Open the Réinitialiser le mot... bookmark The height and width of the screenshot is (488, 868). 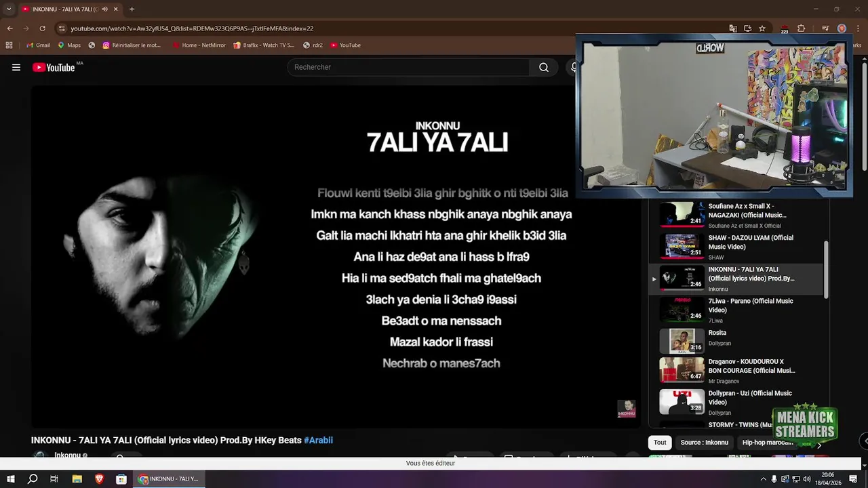pos(132,45)
